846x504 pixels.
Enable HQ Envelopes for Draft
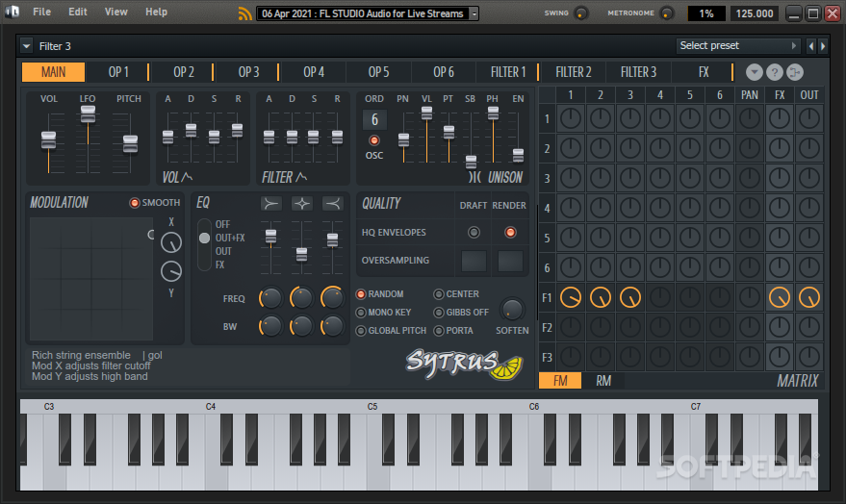point(474,233)
